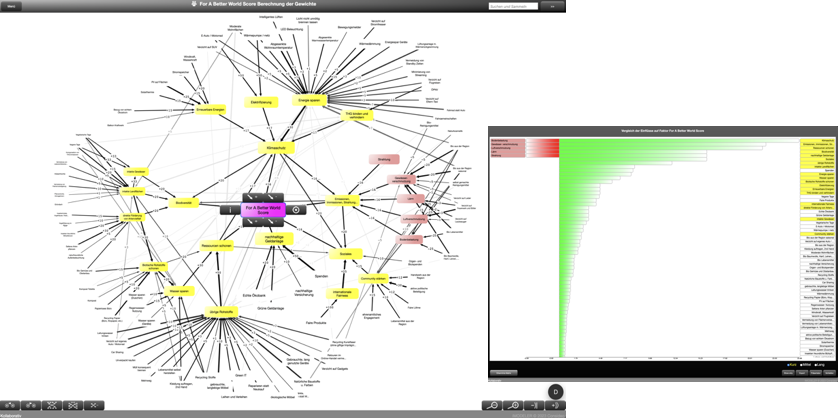Select the 'Klimaschutz' node in the graph
This screenshot has height=418, width=838.
276,148
